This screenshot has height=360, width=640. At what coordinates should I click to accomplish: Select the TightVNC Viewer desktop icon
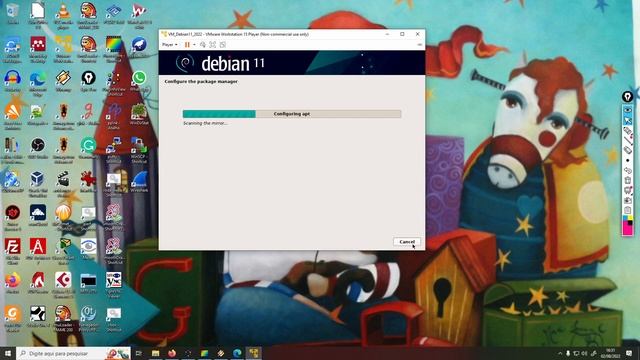click(113, 285)
